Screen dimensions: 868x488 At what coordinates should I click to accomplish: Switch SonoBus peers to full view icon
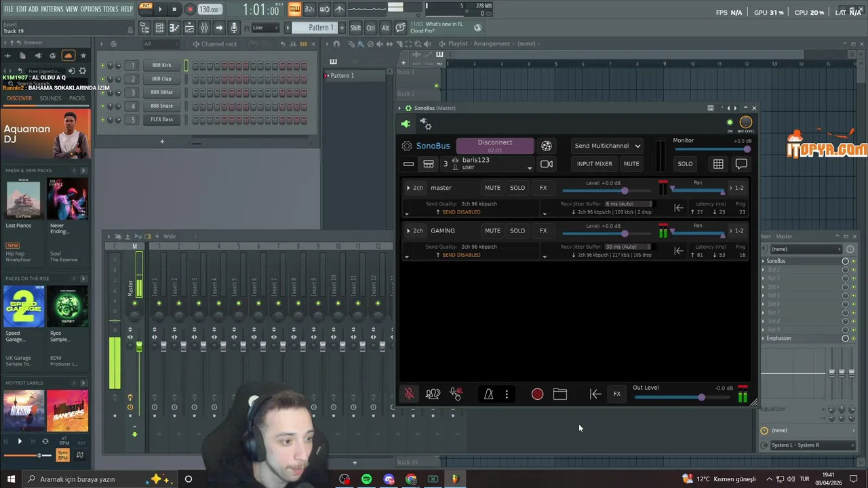click(429, 164)
